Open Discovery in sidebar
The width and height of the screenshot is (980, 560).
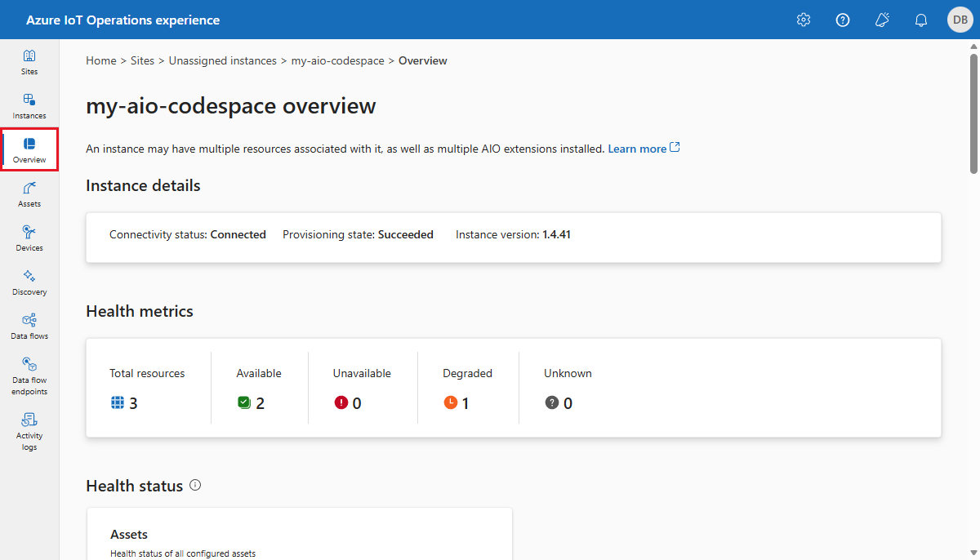click(x=29, y=282)
